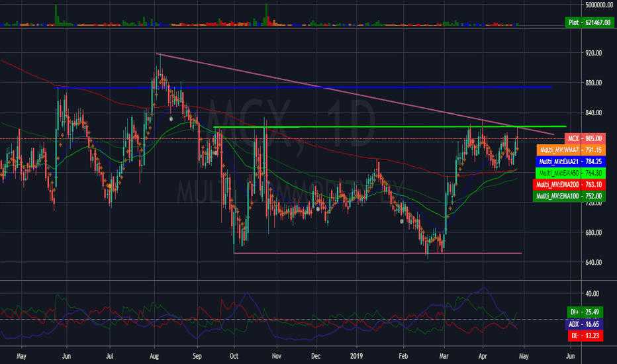
Task: Click the Feb label on time axis
Action: click(403, 356)
